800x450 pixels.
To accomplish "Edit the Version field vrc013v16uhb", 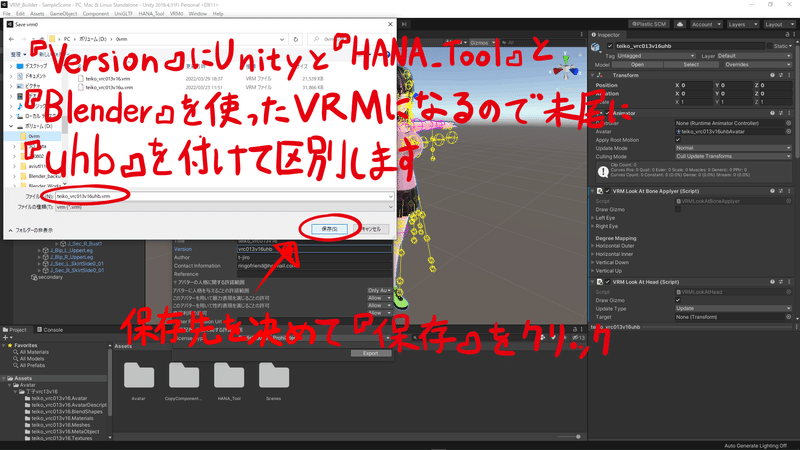I will click(314, 249).
